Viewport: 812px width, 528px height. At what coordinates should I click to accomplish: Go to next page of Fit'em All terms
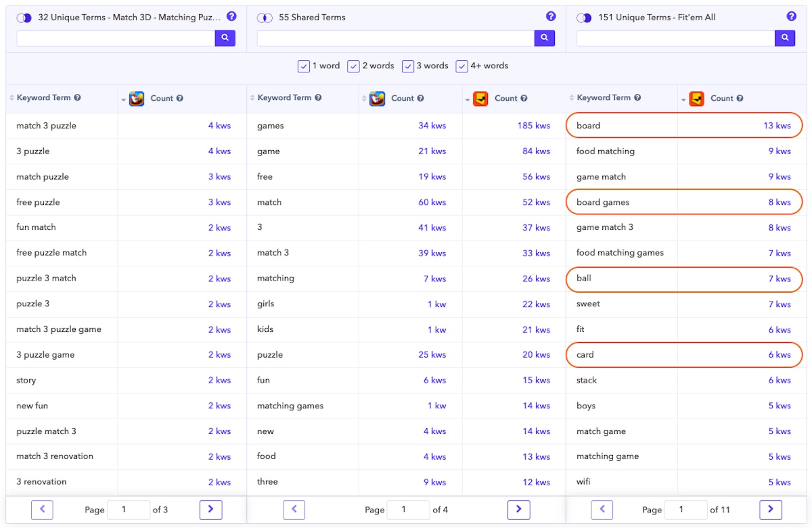770,510
